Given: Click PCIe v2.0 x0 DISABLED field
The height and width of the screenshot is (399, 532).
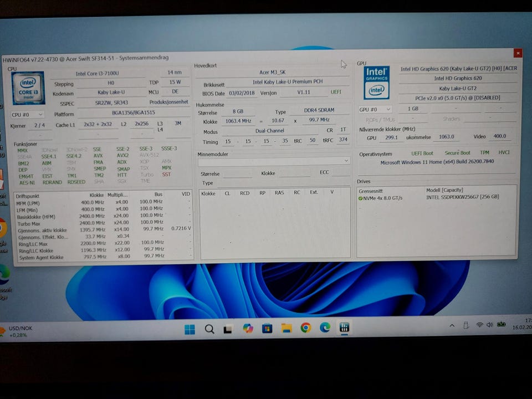Looking at the screenshot, I should pyautogui.click(x=458, y=98).
